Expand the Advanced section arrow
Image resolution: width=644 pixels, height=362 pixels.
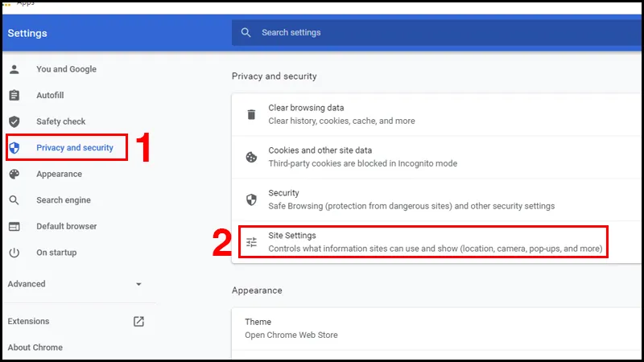[138, 284]
